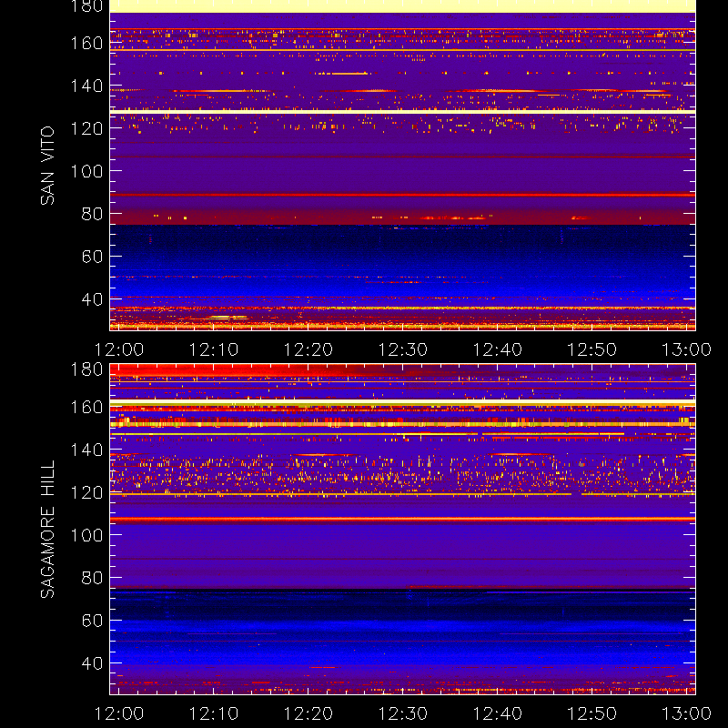This screenshot has height=728, width=728.
Task: Select 12:40 time label under San Vito plot
Action: 497,349
